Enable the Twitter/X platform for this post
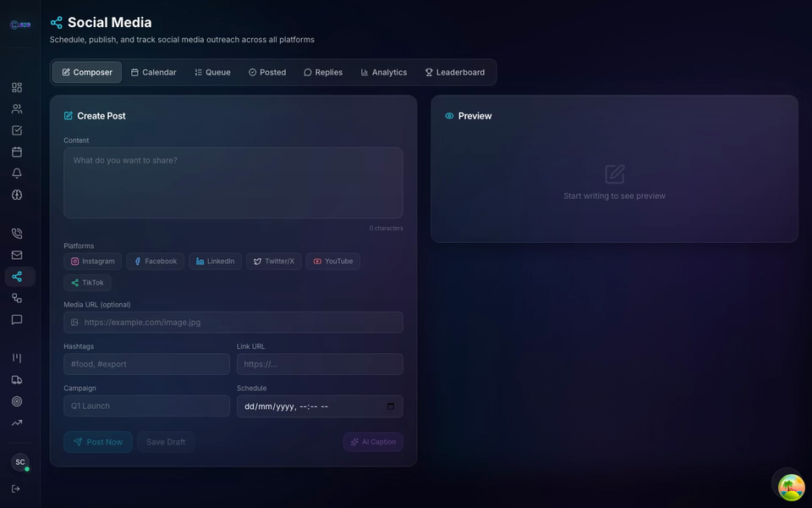812x508 pixels. pyautogui.click(x=273, y=261)
